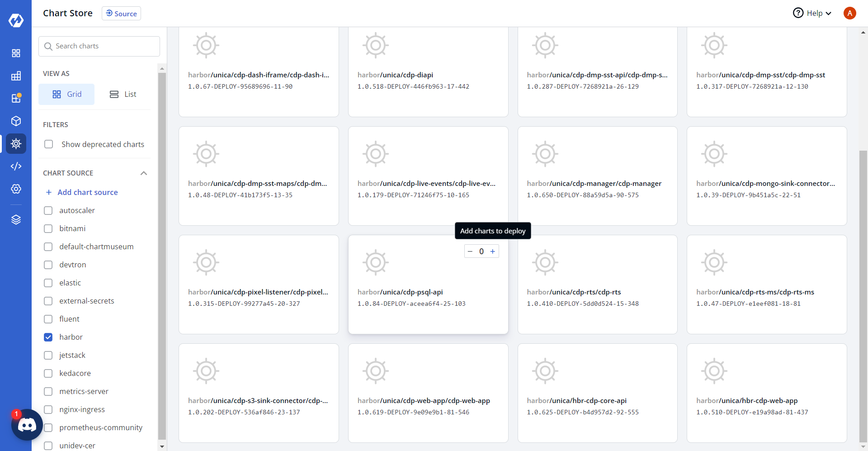Screen dimensions: 868x451
Task: Click the Source button in the header
Action: click(121, 14)
